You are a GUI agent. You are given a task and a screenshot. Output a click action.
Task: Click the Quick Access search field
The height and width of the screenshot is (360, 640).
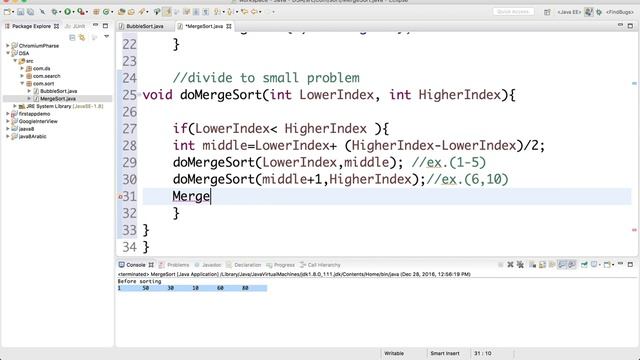pyautogui.click(x=513, y=12)
